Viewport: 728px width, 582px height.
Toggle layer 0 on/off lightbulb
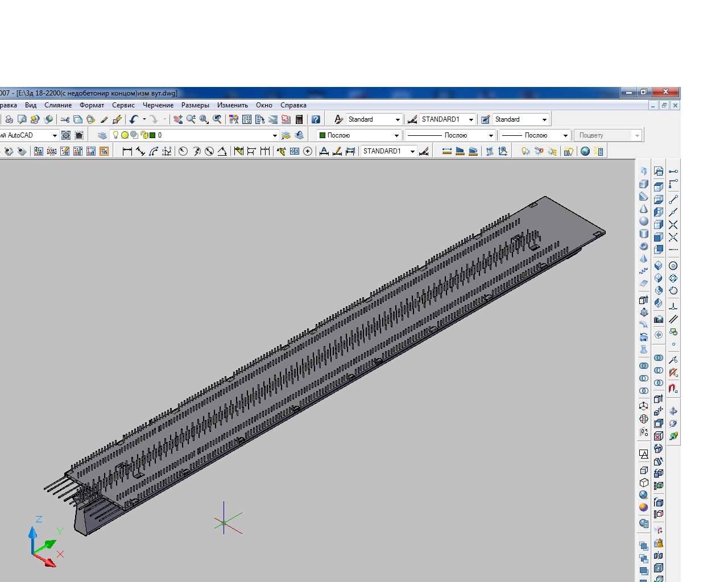pyautogui.click(x=115, y=135)
